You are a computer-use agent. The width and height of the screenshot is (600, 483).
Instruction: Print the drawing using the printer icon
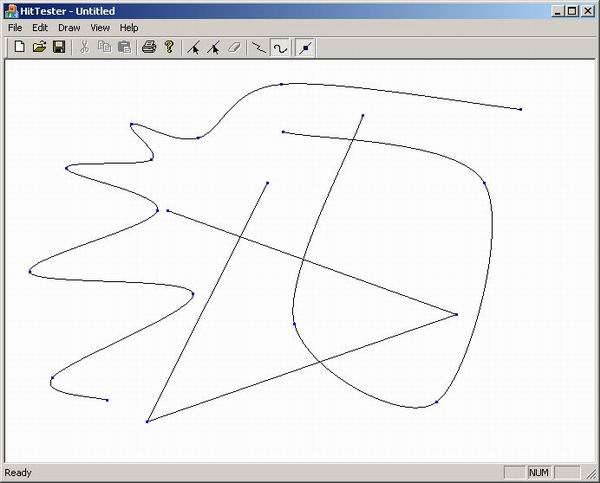point(149,47)
